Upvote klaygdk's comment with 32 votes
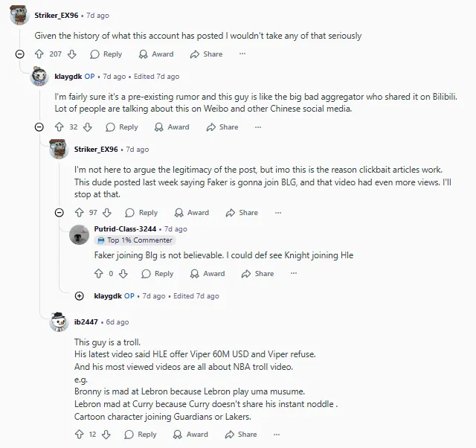 pos(59,127)
